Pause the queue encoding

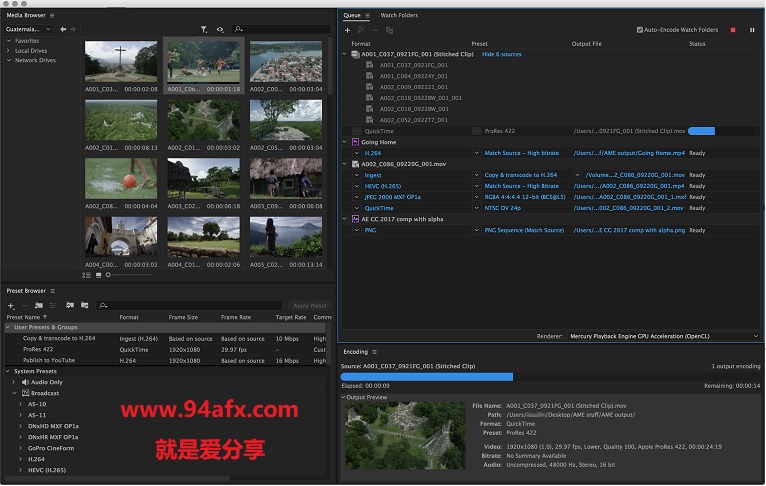point(752,30)
